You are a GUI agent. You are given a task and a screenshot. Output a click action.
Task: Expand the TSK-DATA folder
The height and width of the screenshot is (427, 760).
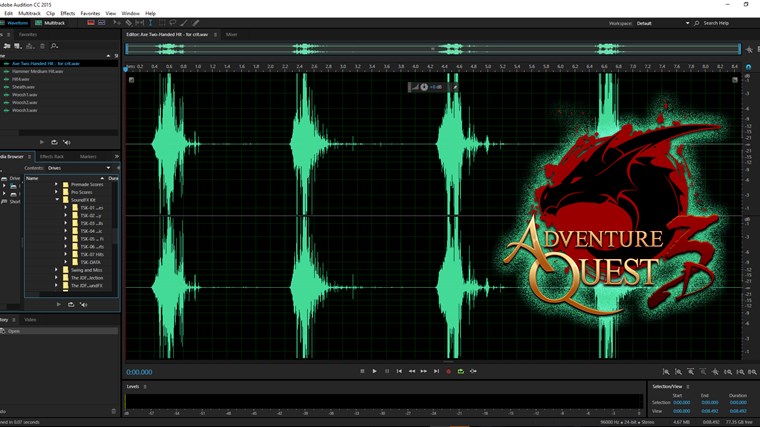pos(65,262)
